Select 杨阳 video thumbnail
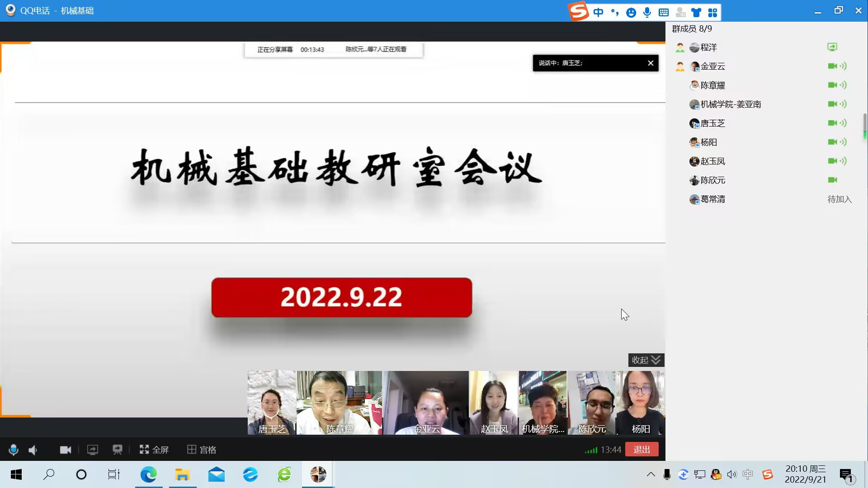Screen dimensions: 868x488 [641, 403]
